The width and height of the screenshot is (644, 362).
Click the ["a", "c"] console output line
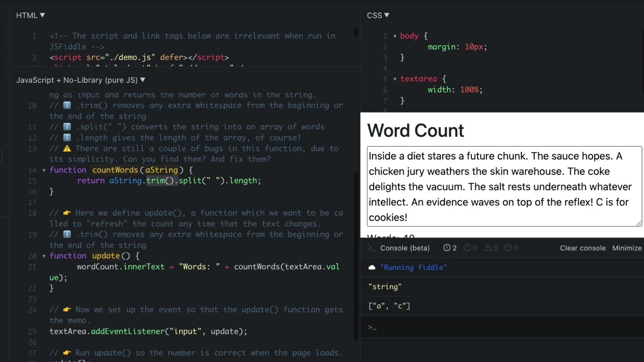tap(389, 306)
